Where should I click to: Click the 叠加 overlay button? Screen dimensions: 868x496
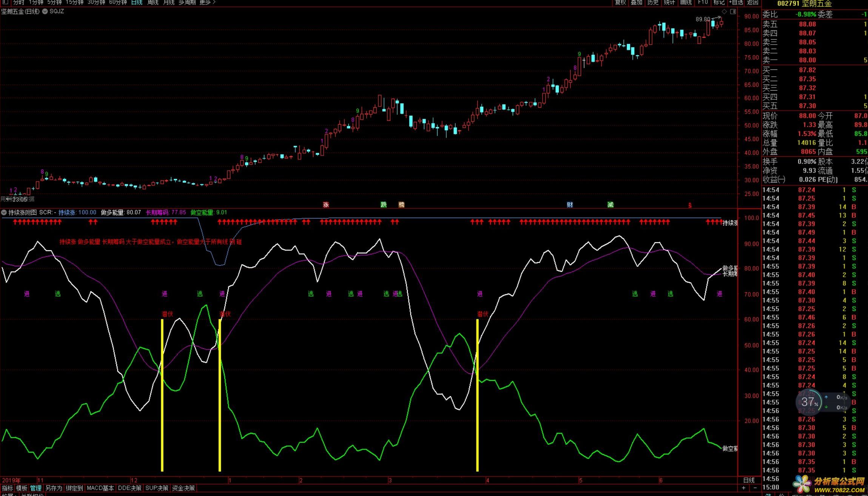(x=637, y=2)
